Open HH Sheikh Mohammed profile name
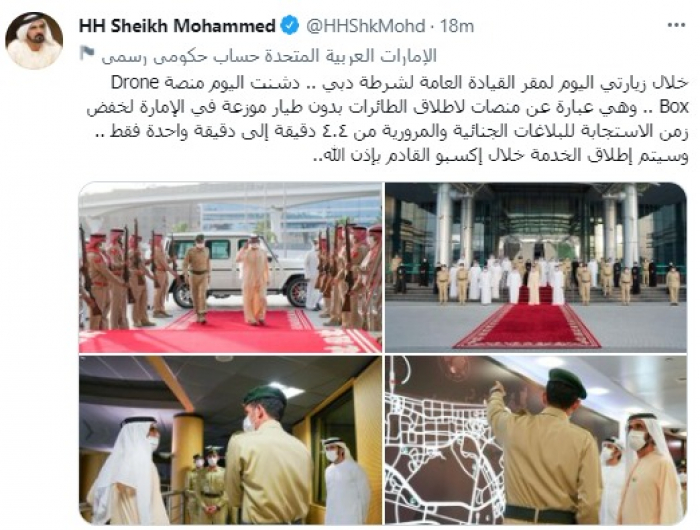This screenshot has height=530, width=700. [177, 26]
